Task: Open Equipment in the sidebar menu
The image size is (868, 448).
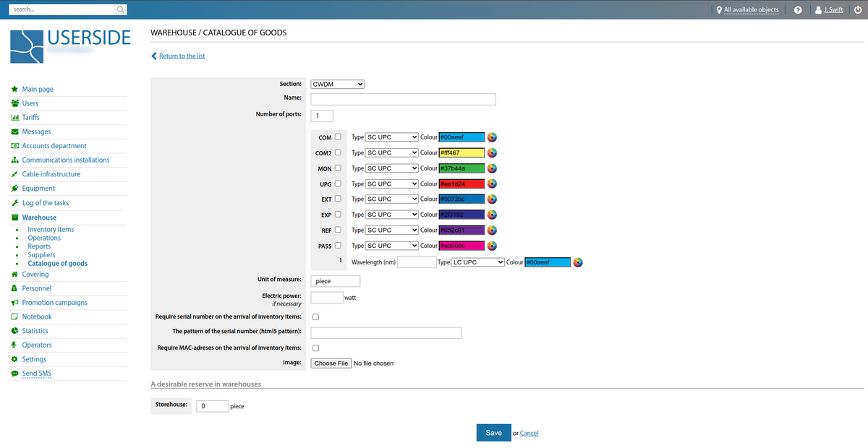Action: click(x=38, y=189)
